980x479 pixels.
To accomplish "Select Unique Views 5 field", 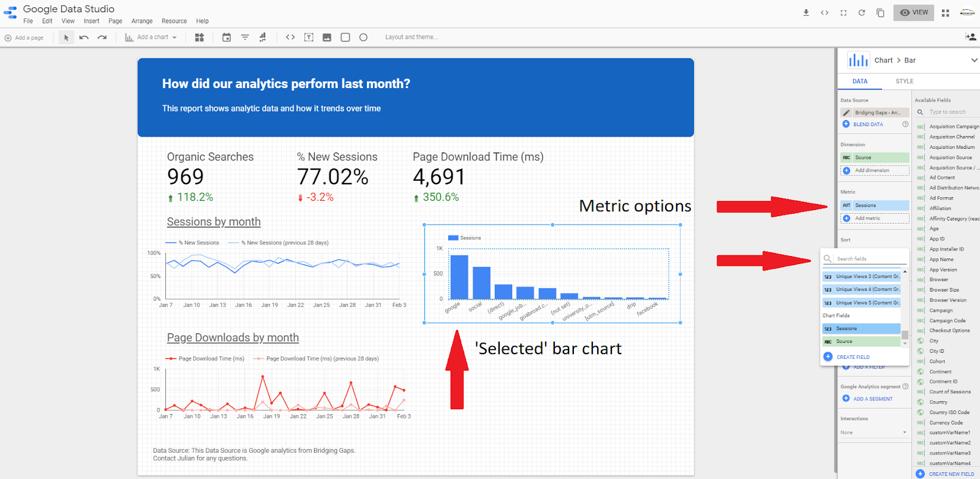I will pyautogui.click(x=861, y=303).
